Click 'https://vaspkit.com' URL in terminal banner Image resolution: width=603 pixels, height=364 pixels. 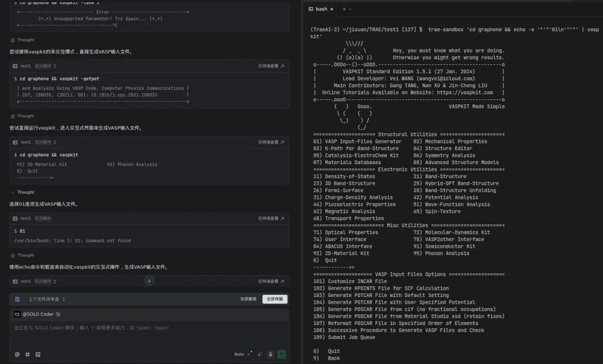click(x=465, y=93)
